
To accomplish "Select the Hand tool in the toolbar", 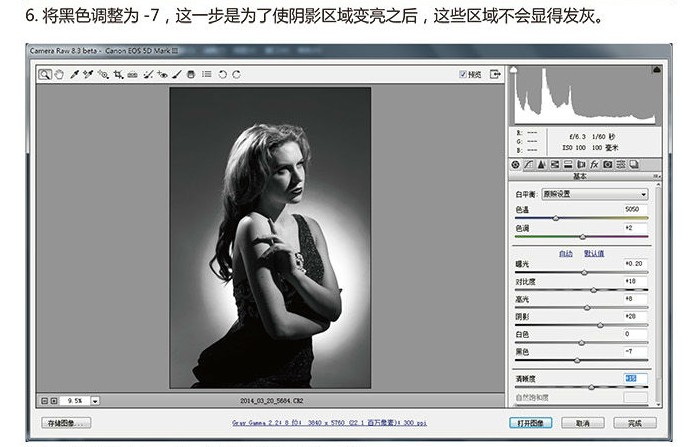I will 59,74.
